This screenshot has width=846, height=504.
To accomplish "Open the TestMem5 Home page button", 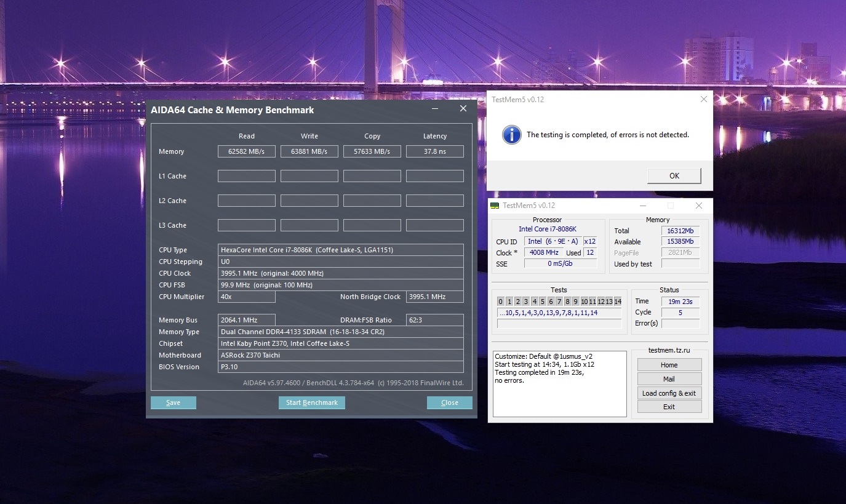I will [669, 365].
